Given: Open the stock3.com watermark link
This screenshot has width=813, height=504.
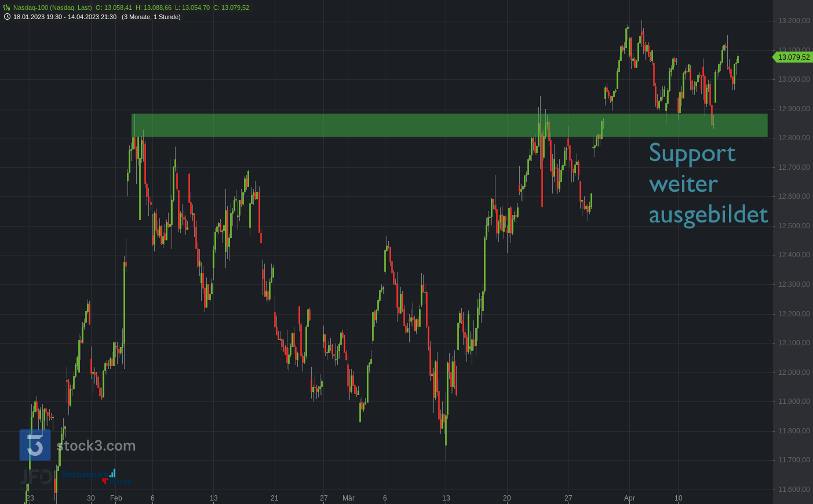Looking at the screenshot, I should point(96,445).
